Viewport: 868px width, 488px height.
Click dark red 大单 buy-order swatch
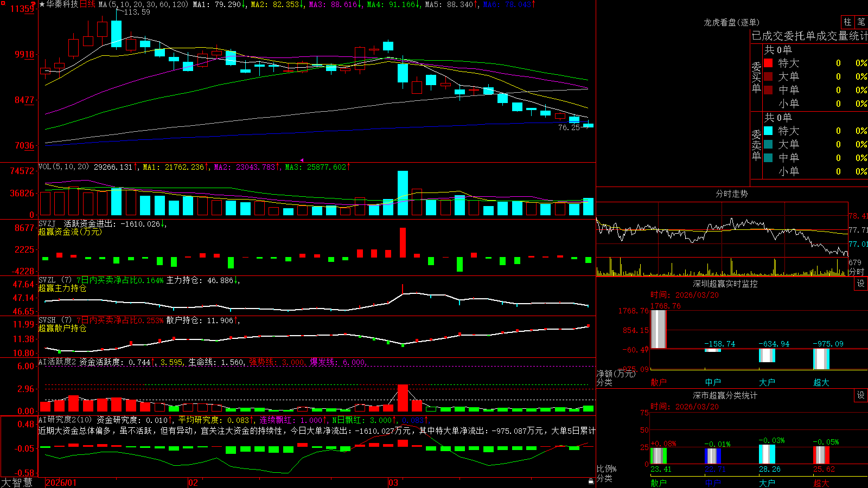(x=768, y=76)
